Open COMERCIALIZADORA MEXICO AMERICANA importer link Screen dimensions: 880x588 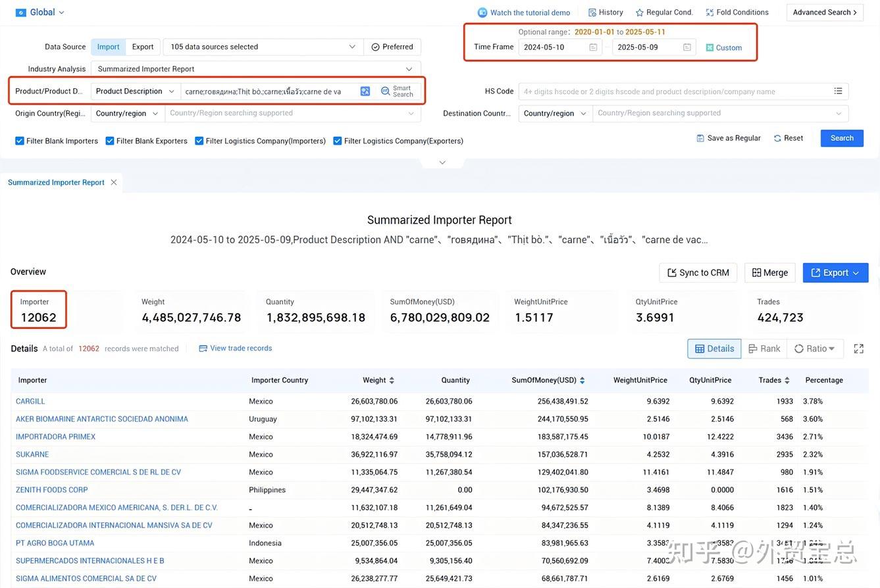click(x=116, y=508)
